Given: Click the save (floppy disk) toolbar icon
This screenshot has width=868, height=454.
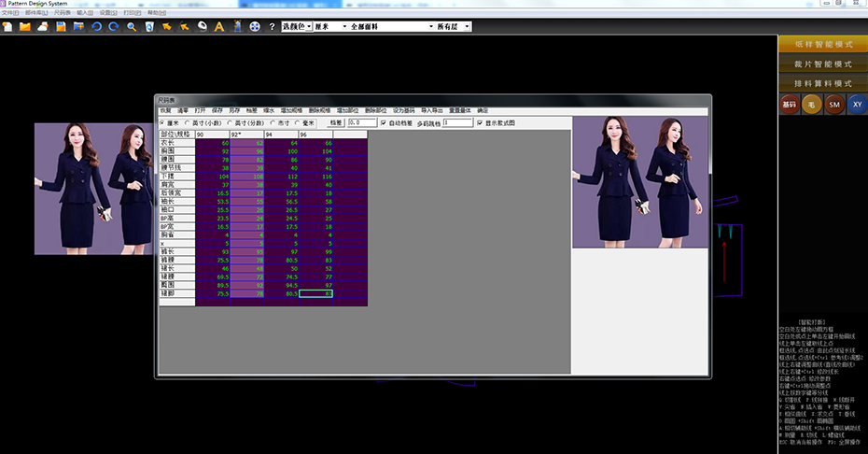Looking at the screenshot, I should click(61, 27).
